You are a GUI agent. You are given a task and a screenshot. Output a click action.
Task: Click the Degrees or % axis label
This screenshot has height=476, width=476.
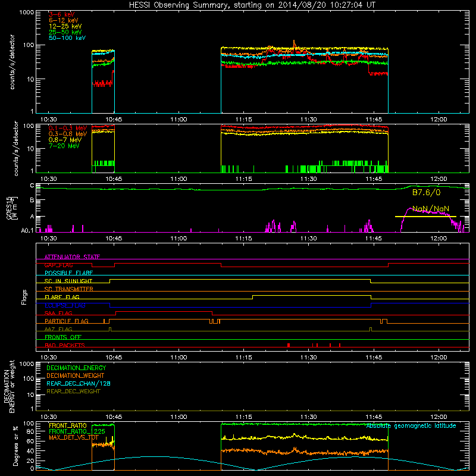15,446
